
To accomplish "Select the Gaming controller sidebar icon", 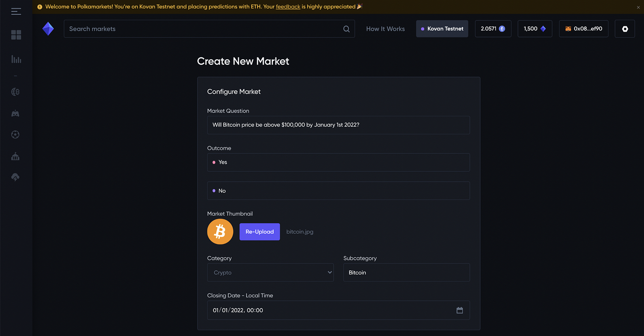I will [15, 113].
